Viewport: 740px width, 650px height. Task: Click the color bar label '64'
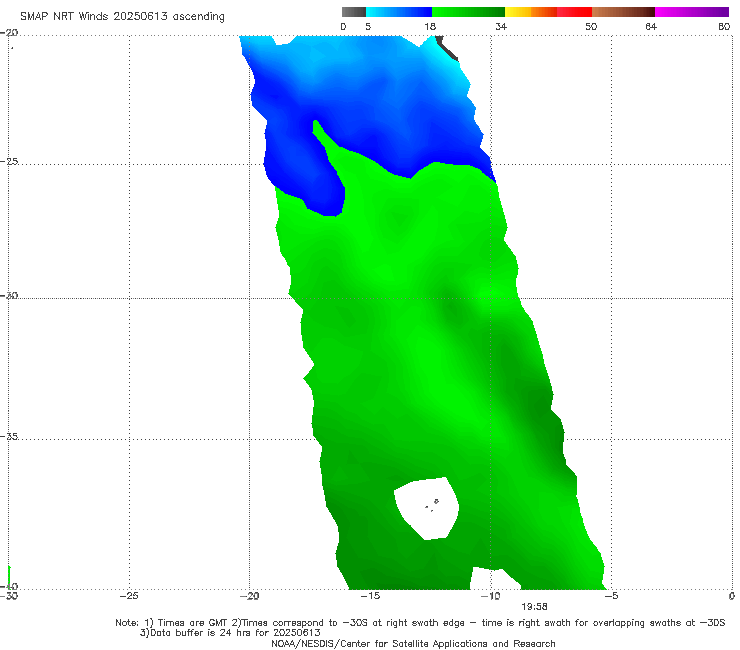(x=651, y=26)
